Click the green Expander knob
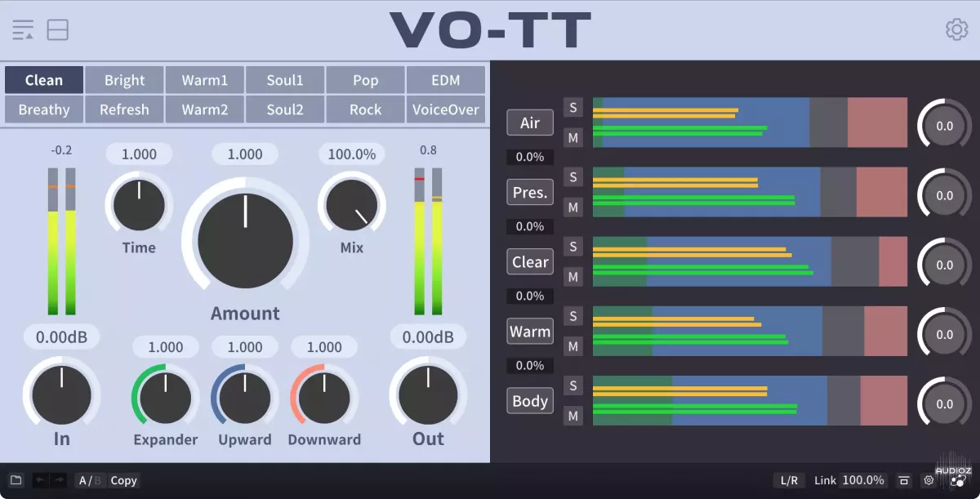 165,397
